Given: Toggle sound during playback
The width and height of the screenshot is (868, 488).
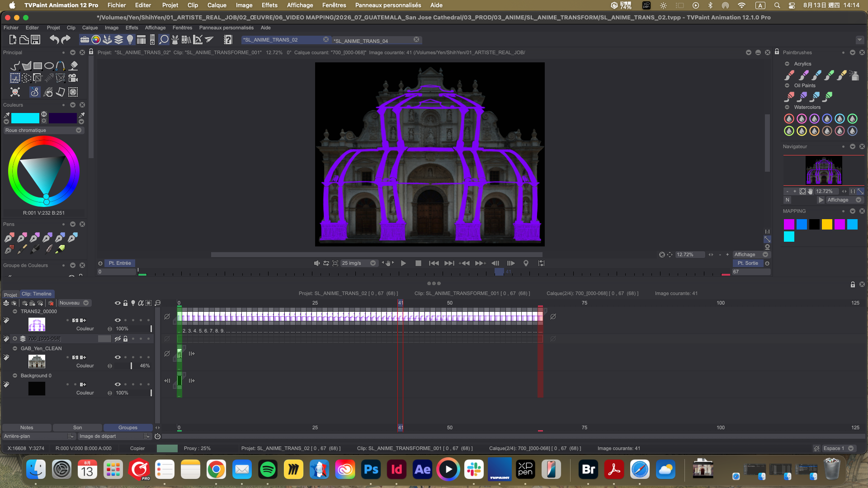Looking at the screenshot, I should (x=317, y=263).
